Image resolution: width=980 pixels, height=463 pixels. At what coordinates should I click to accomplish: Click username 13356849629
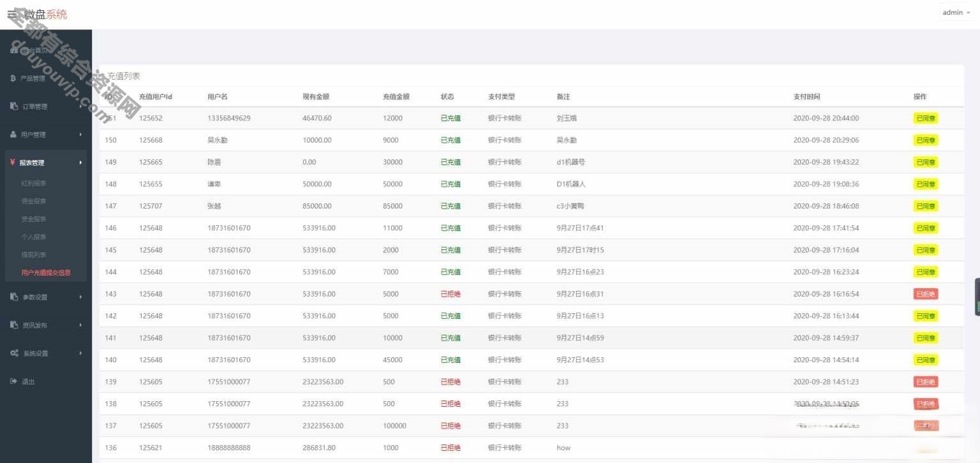[229, 118]
